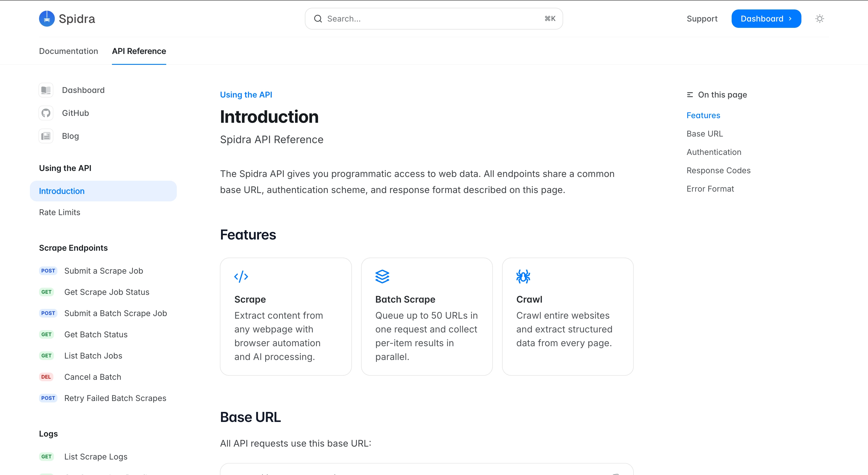This screenshot has width=868, height=475.
Task: Open the Using the API breadcrumb link
Action: click(x=246, y=95)
